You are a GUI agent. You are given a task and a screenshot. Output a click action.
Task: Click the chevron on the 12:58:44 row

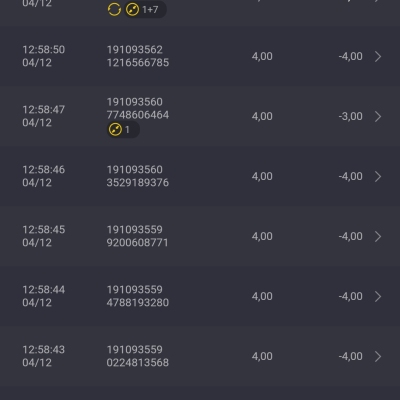point(378,296)
